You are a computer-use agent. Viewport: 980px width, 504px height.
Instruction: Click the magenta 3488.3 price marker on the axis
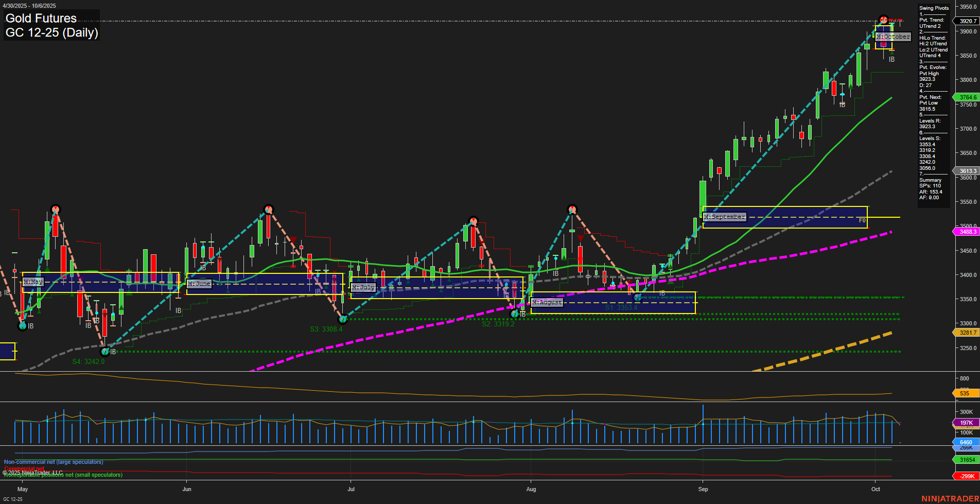click(x=967, y=232)
